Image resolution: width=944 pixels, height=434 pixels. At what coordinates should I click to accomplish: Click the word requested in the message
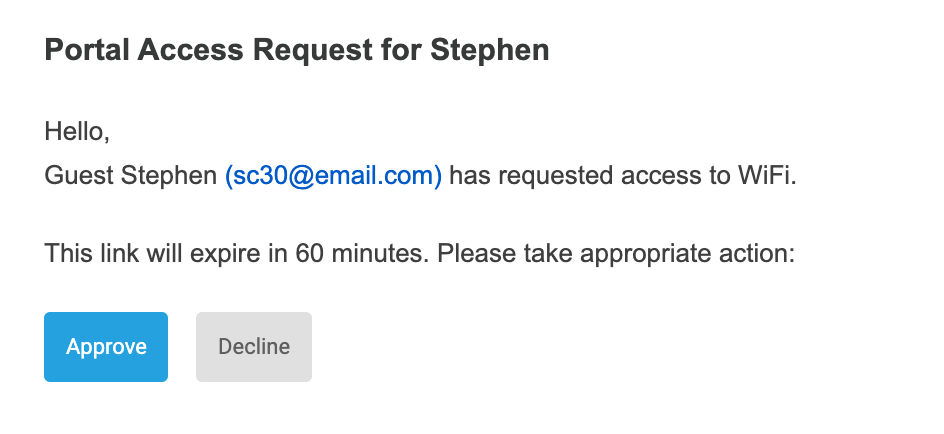pos(555,176)
